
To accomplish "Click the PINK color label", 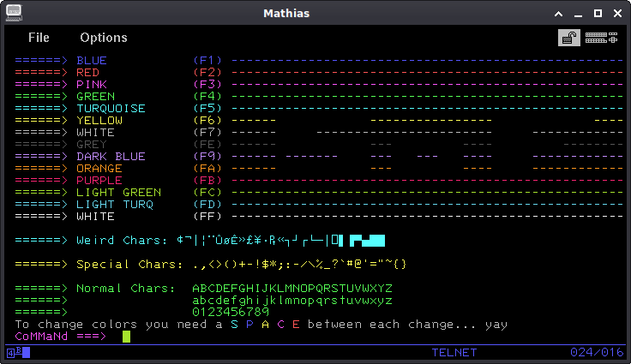I will point(92,85).
